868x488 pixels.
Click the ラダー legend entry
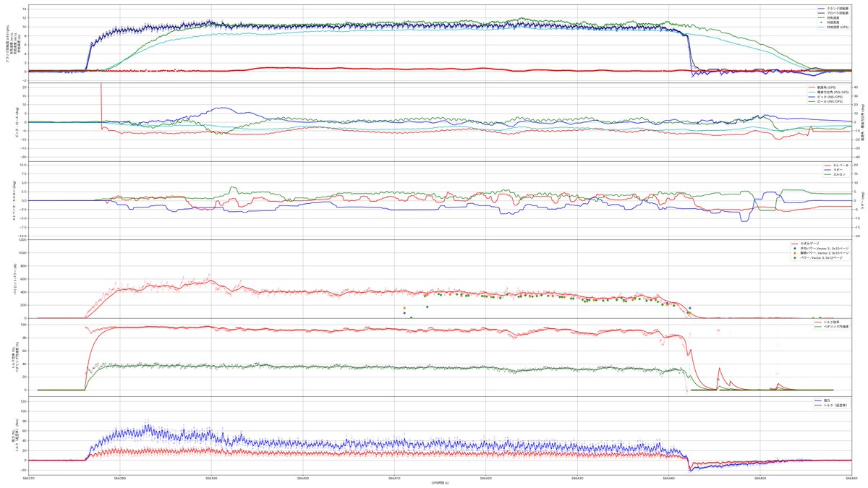tap(833, 170)
